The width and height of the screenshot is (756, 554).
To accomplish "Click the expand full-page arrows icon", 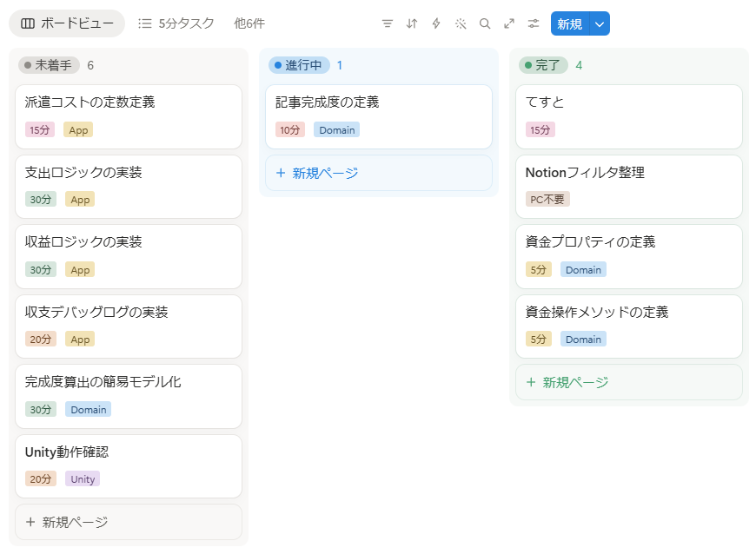I will click(x=509, y=23).
